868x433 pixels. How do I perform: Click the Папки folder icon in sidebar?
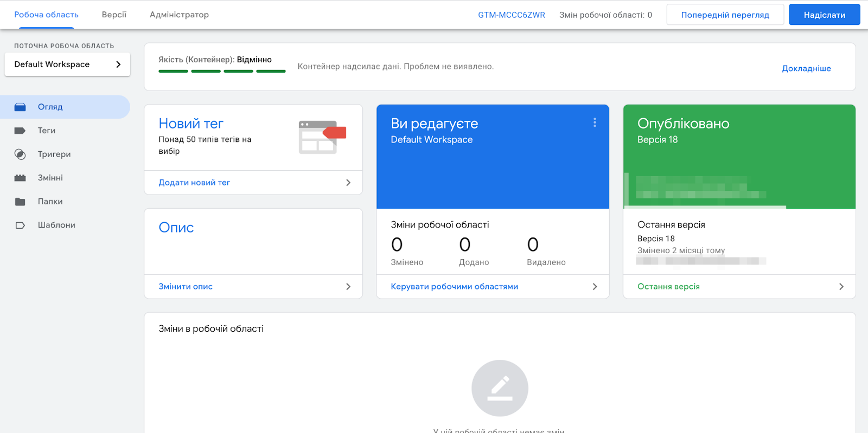[x=20, y=202]
